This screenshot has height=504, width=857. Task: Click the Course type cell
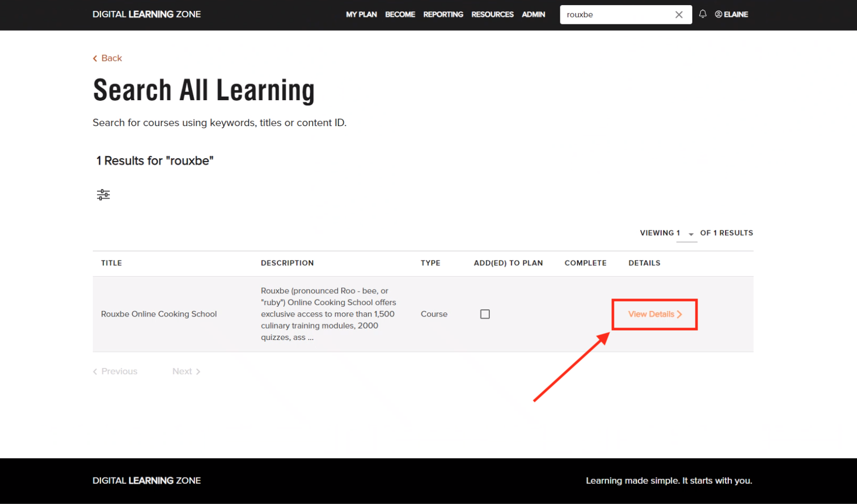tap(434, 314)
